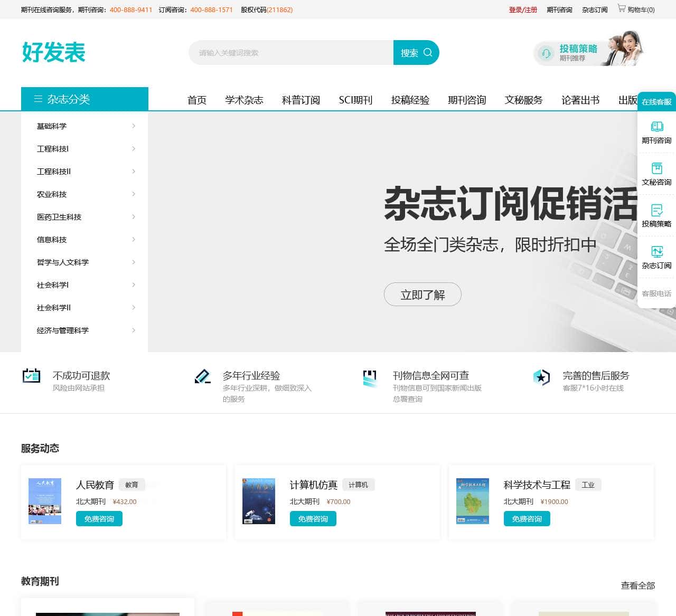The width and height of the screenshot is (676, 616).
Task: Open the 登录/注册 link
Action: tap(523, 10)
